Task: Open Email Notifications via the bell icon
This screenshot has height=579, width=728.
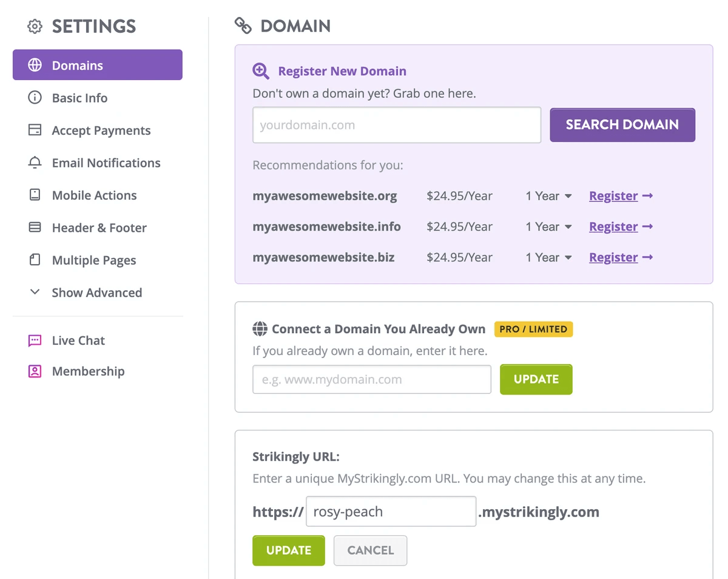Action: click(x=35, y=163)
